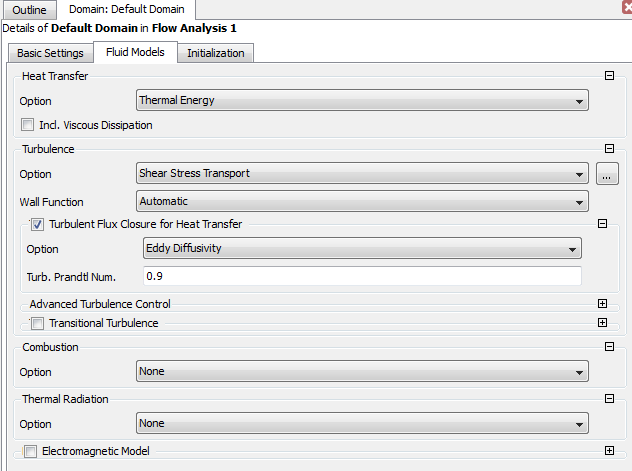This screenshot has width=632, height=471.
Task: Click the Turb. Prandtl Num. field
Action: (x=360, y=276)
